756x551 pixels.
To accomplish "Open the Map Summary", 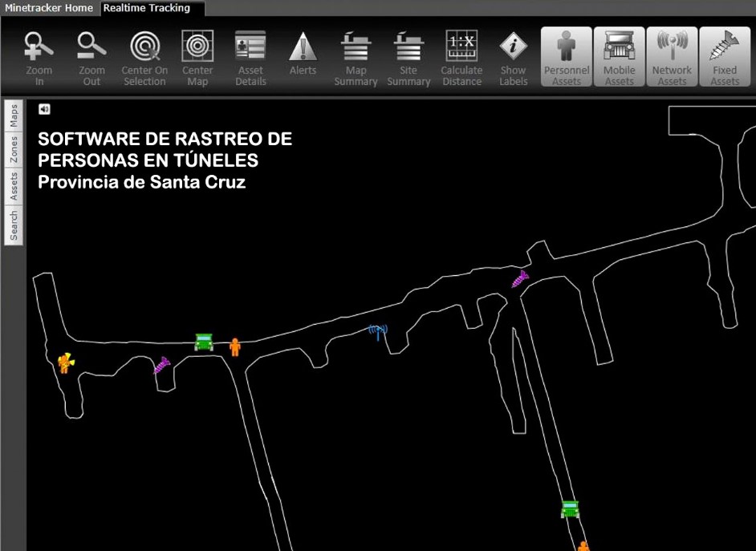I will pyautogui.click(x=356, y=59).
